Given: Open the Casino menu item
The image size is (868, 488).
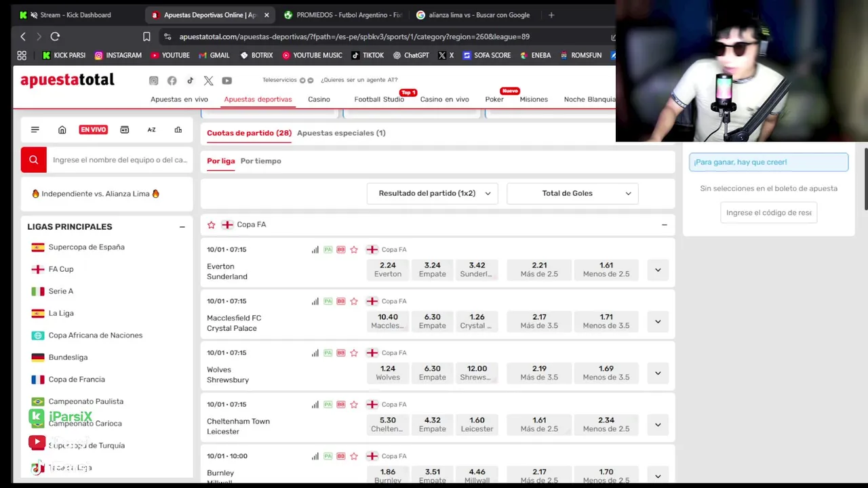Looking at the screenshot, I should tap(319, 99).
